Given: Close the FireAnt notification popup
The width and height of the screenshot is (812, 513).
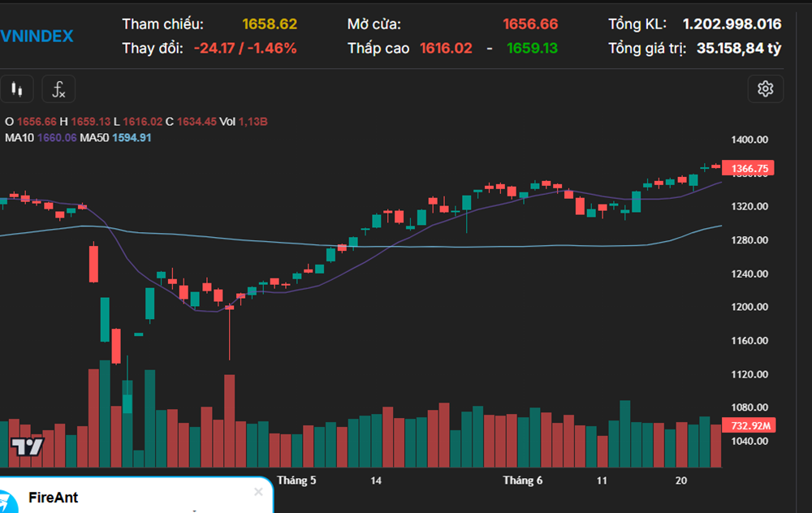Looking at the screenshot, I should (258, 492).
